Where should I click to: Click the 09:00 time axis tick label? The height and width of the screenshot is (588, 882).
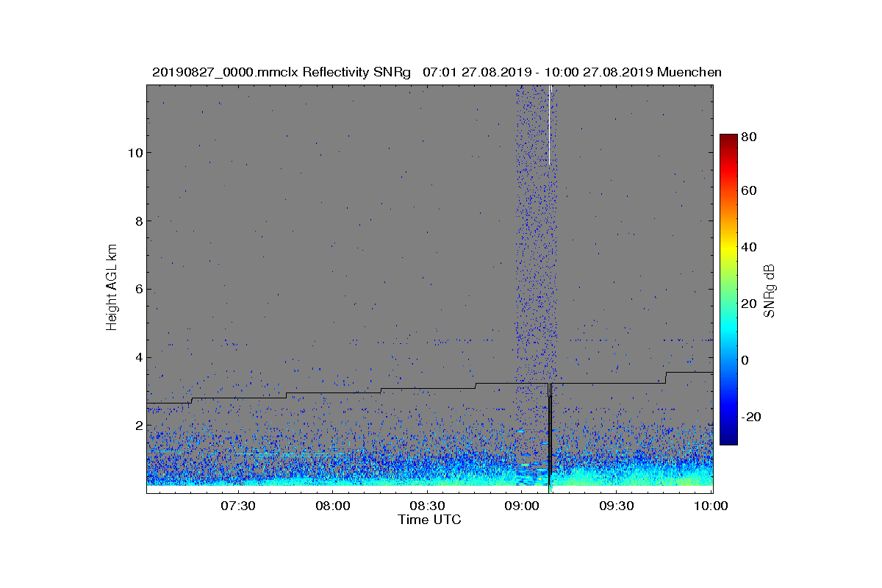[x=522, y=506]
